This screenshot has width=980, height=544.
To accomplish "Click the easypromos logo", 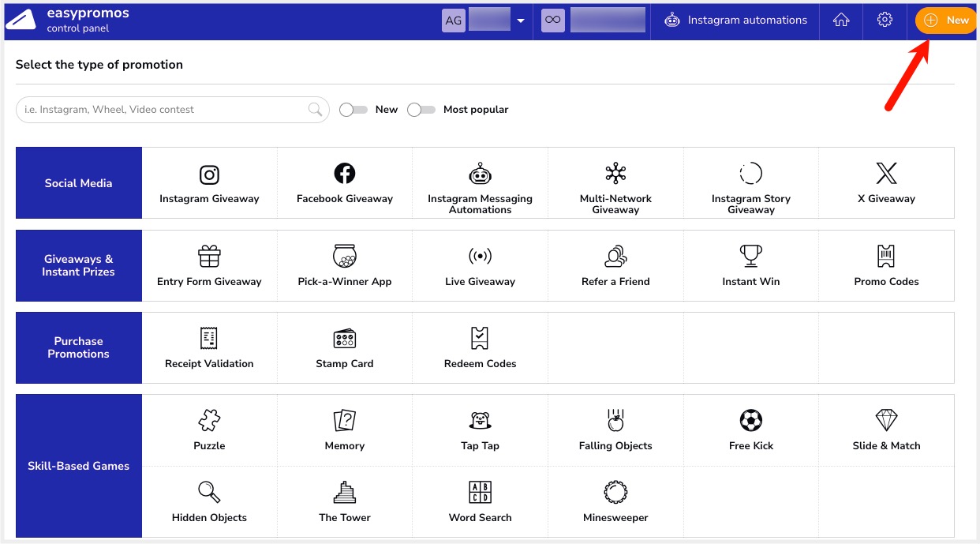I will coord(21,21).
